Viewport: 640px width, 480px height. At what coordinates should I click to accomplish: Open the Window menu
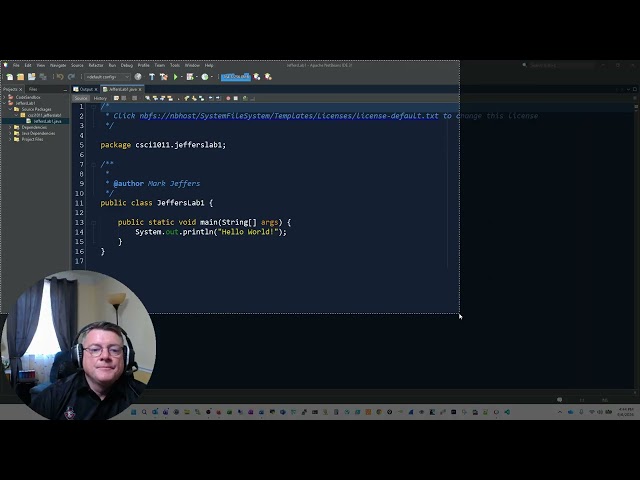(x=192, y=65)
